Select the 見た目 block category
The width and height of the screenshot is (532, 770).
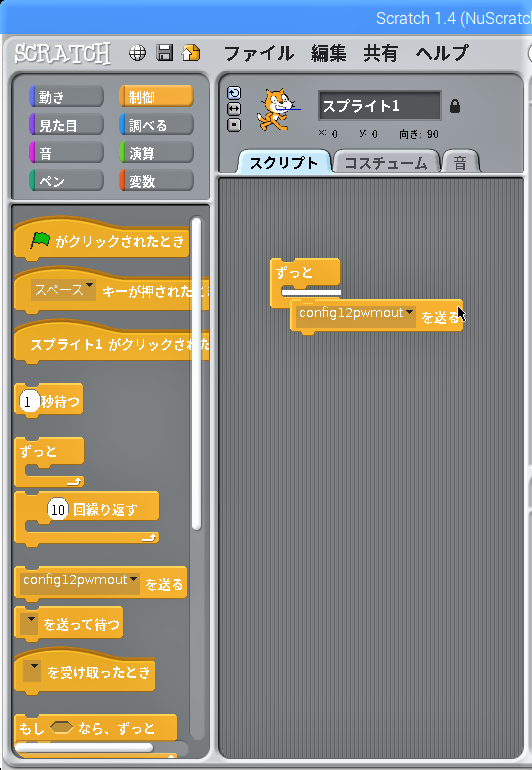tap(66, 125)
